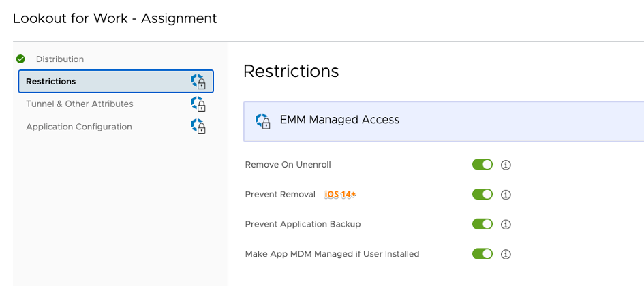Screen dimensions: 644x286
Task: Select the Restrictions tab in sidebar
Action: coord(51,82)
